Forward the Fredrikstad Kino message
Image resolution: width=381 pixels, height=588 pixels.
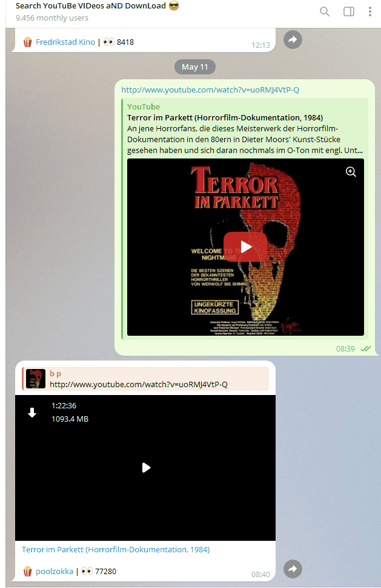click(x=293, y=39)
